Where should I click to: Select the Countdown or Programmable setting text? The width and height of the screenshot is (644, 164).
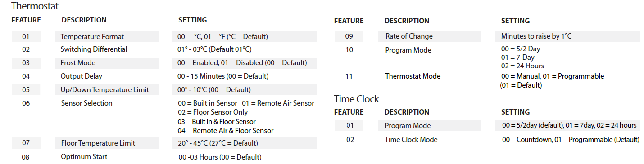[x=571, y=139]
